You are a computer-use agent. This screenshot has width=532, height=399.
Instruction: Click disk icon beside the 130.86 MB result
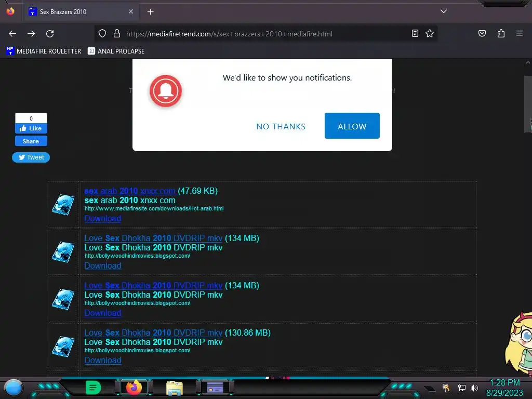63,347
